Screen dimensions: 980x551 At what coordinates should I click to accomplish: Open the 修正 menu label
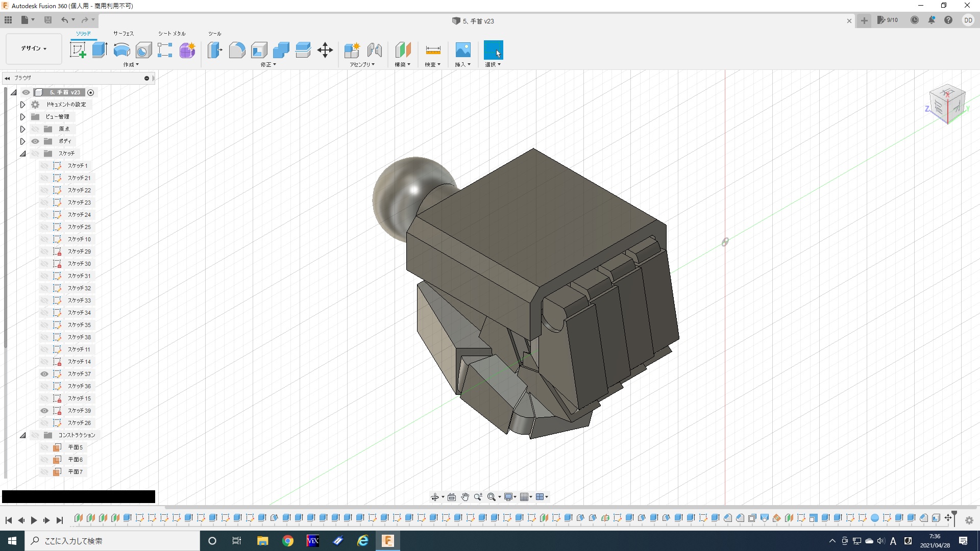coord(268,65)
